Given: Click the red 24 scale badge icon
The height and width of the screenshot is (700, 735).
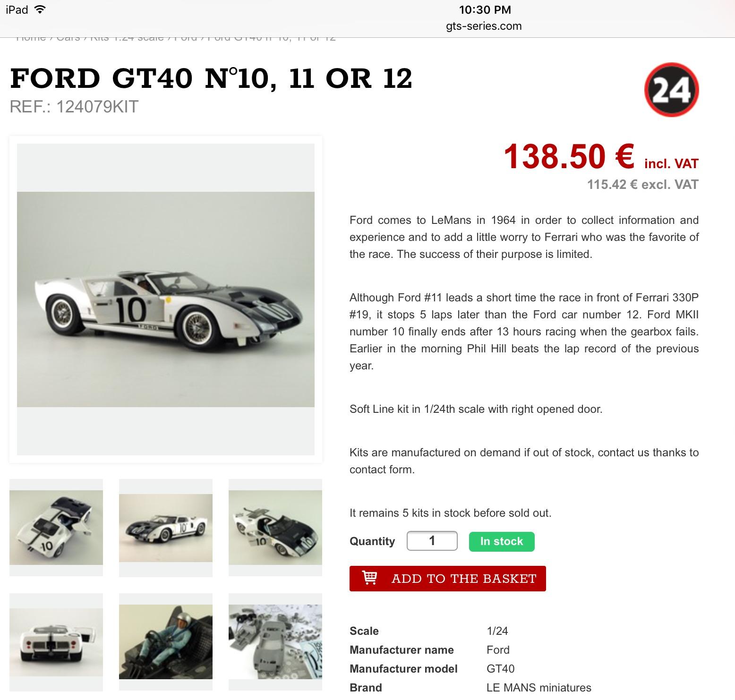Looking at the screenshot, I should pyautogui.click(x=671, y=90).
